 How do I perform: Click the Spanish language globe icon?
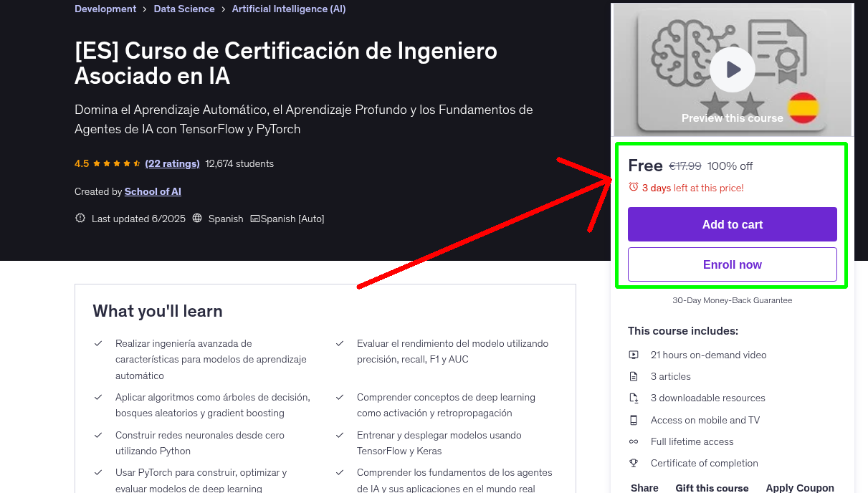tap(196, 218)
